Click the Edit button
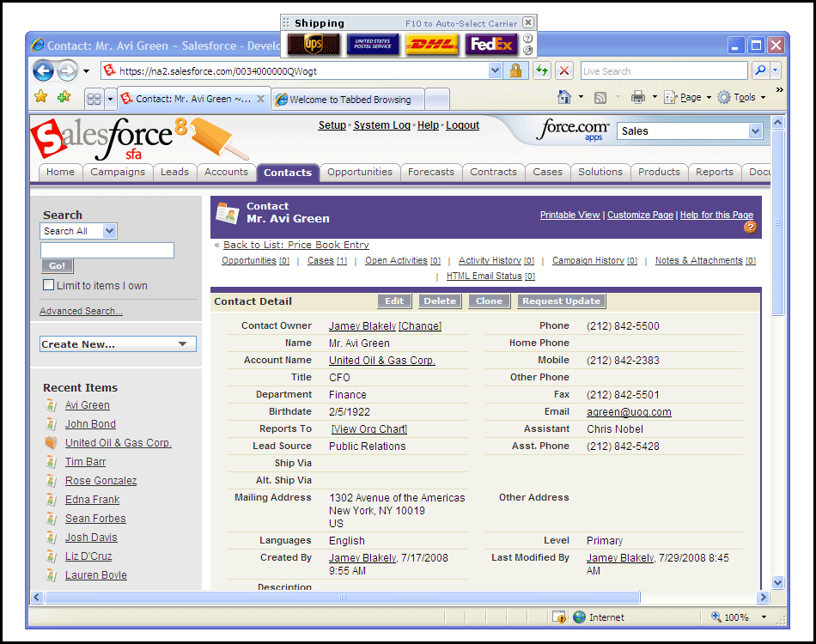This screenshot has height=644, width=816. point(394,301)
